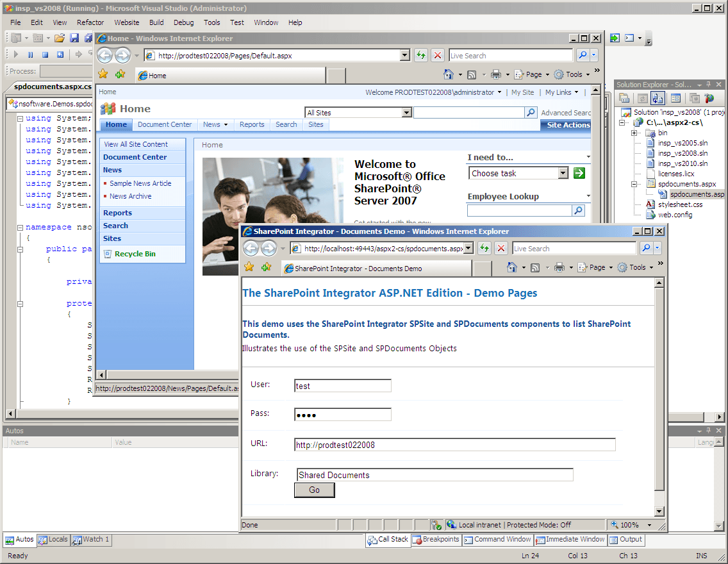Open the All Sites search scope dropdown
Image resolution: width=728 pixels, height=564 pixels.
point(406,112)
